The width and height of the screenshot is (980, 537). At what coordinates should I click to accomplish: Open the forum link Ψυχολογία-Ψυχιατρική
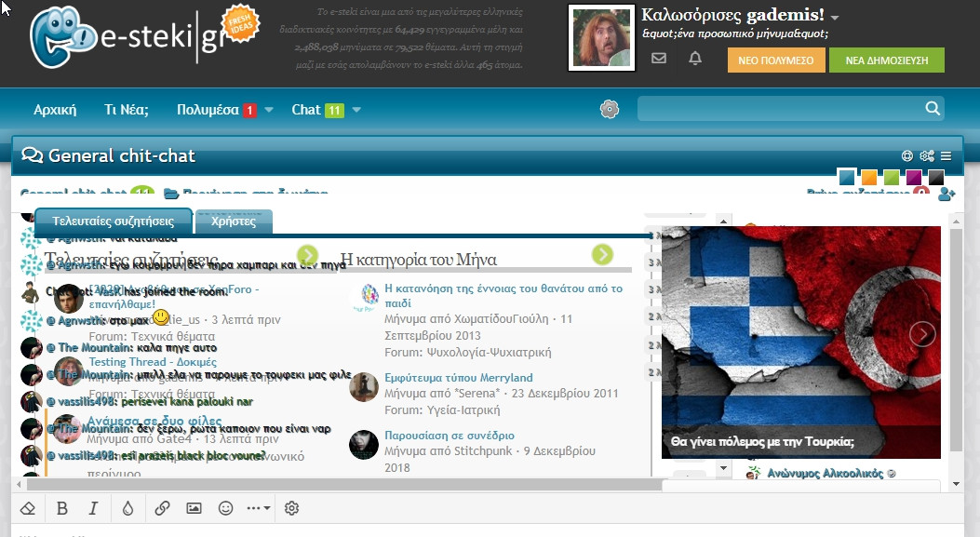(x=489, y=352)
